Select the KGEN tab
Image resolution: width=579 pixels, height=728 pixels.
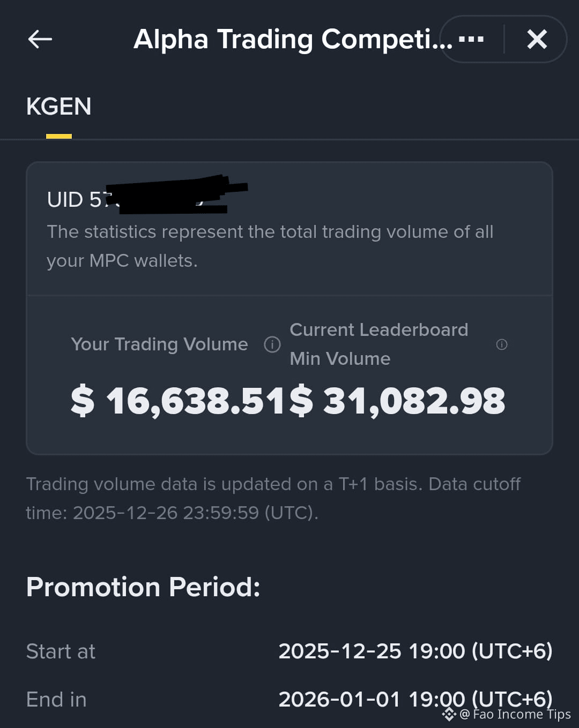click(59, 107)
